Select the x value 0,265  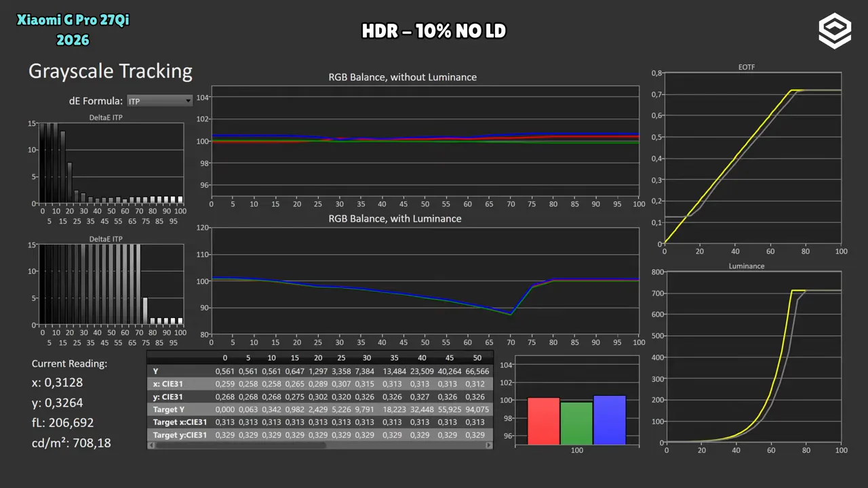coord(294,384)
